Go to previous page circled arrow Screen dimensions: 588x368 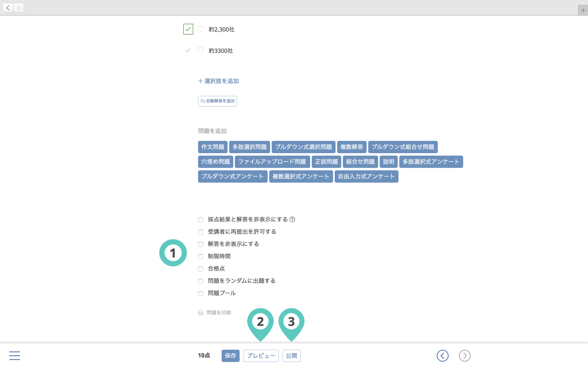pos(442,356)
